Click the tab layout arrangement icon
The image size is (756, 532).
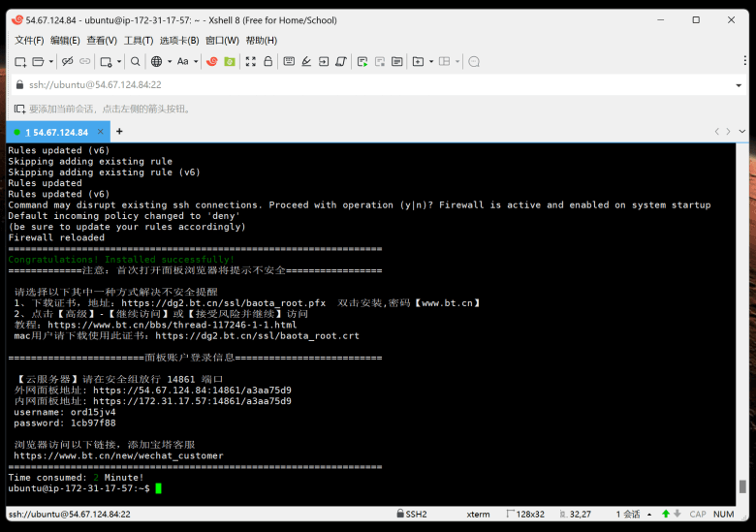click(445, 61)
